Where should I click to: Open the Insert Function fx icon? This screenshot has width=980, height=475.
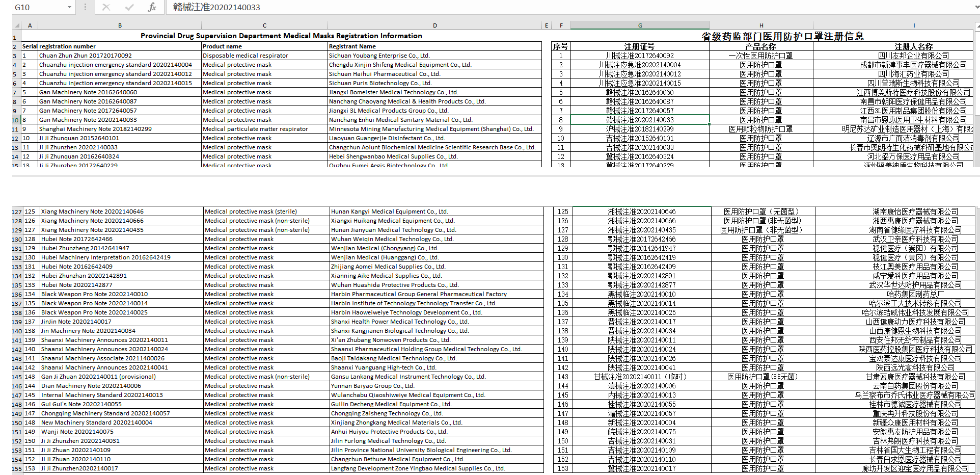pos(152,7)
